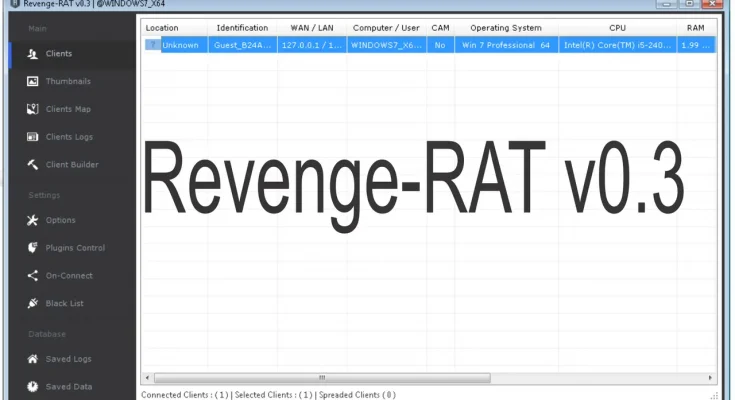Sort list by Operating System column
Screen dimensions: 735x400
[x=505, y=28]
